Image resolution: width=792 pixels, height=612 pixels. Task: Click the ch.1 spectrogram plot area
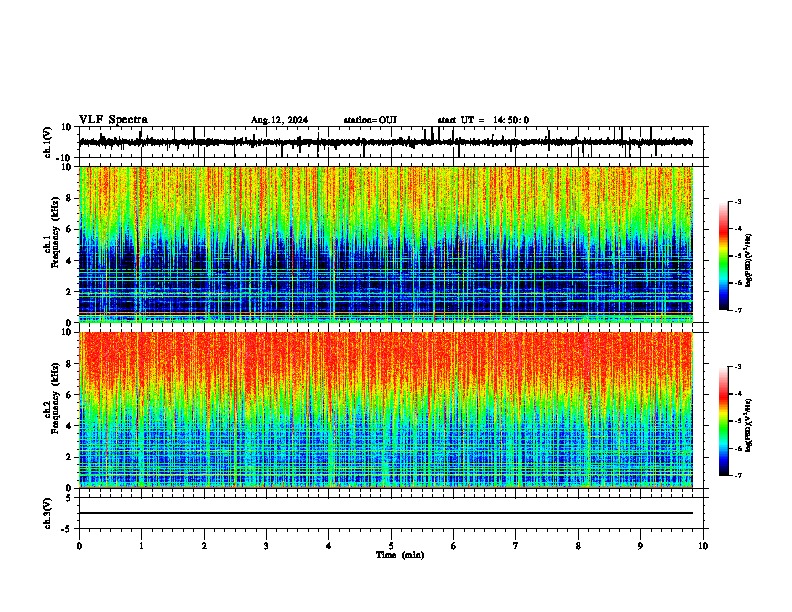tap(386, 244)
